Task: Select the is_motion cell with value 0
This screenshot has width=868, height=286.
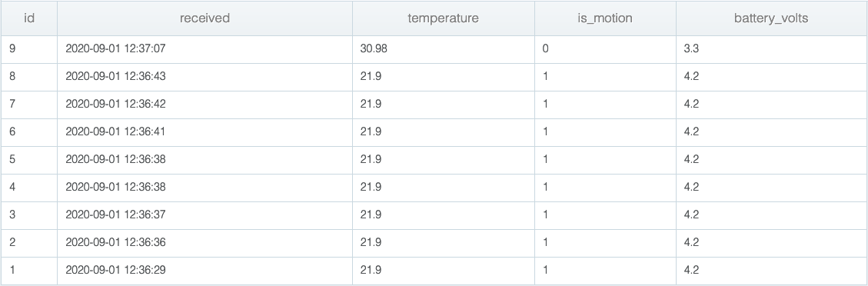Action: [x=605, y=49]
